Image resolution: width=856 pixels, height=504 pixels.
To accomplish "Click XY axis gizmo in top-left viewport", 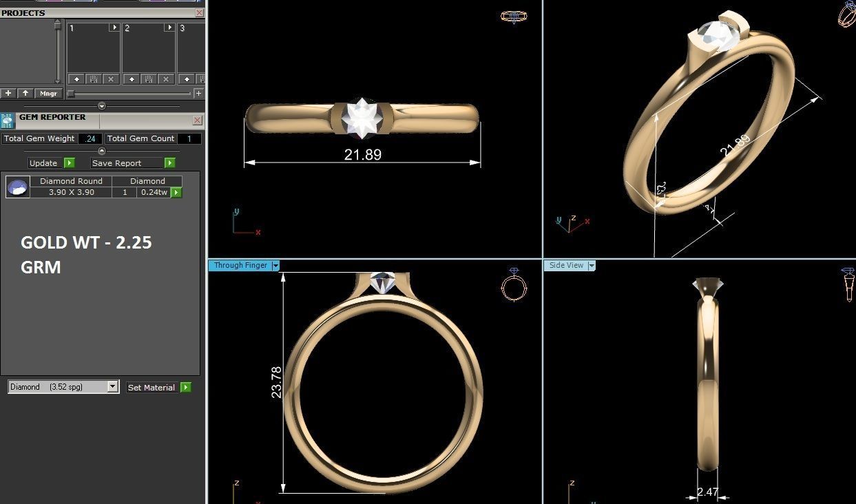I will pyautogui.click(x=245, y=224).
